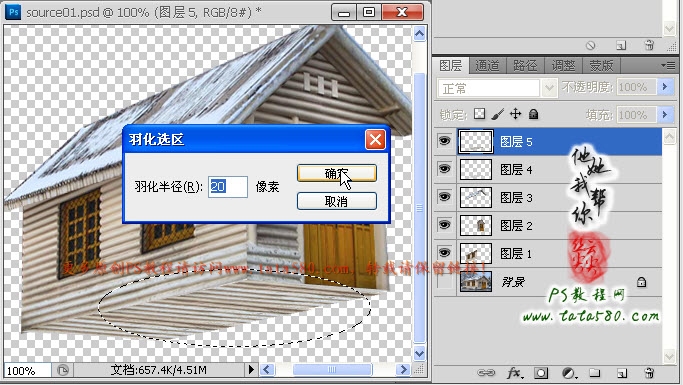This screenshot has height=385, width=683.
Task: Select the 图层 1 thumbnail
Action: pyautogui.click(x=476, y=253)
